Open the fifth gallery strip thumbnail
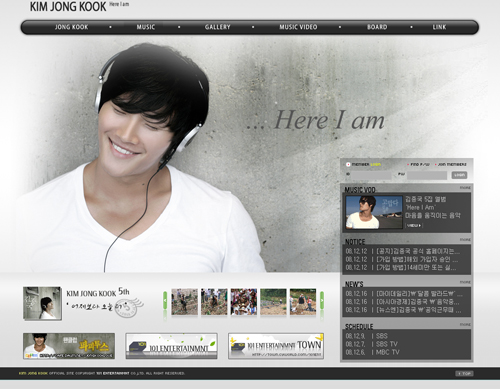 303,302
